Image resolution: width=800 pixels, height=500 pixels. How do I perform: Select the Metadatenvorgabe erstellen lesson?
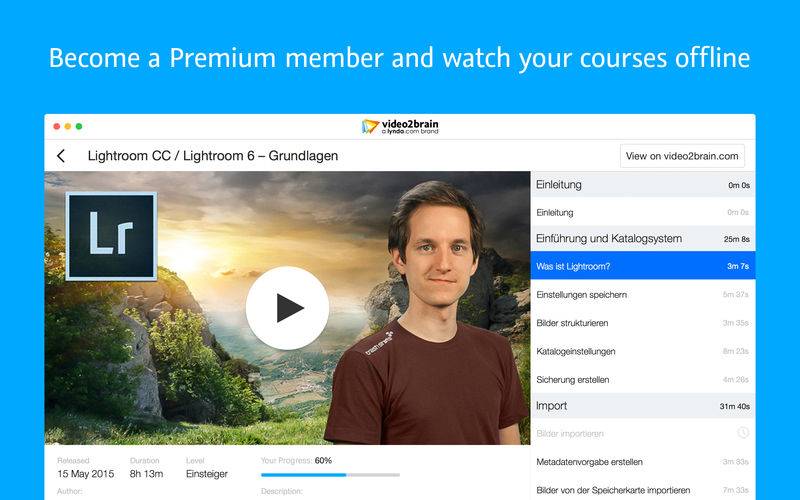[x=643, y=462]
